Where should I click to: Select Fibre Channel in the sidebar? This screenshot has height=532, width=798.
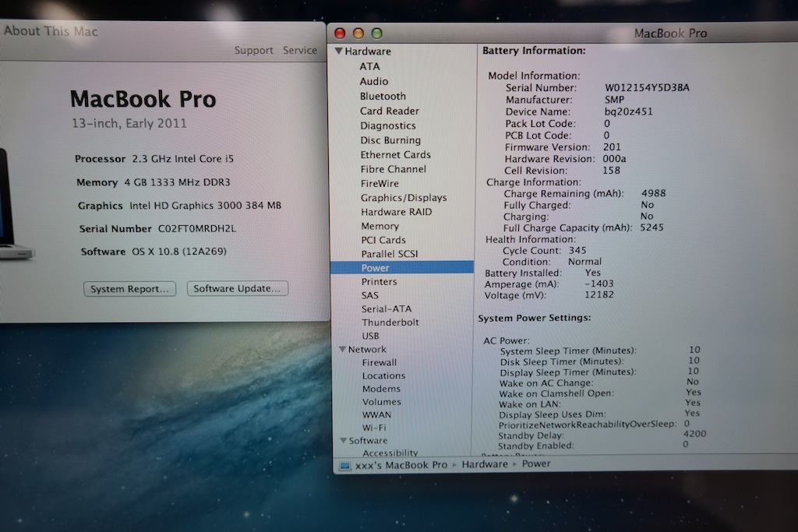394,169
